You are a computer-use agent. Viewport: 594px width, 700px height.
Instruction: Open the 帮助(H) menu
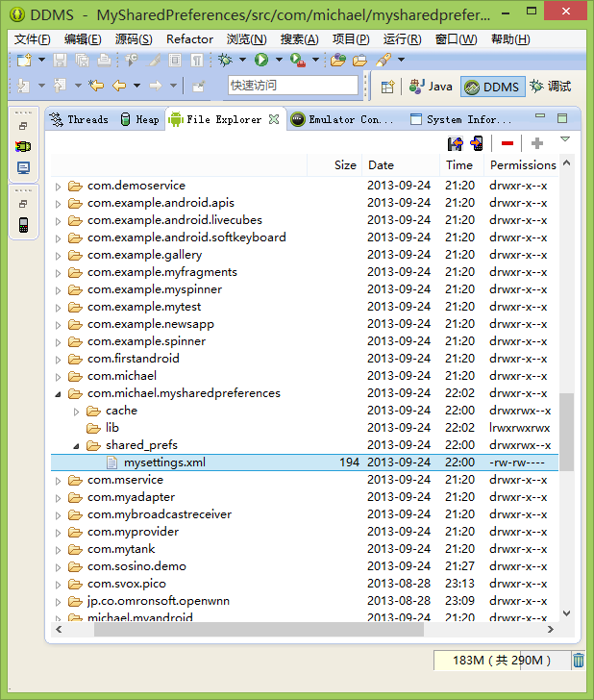(510, 39)
